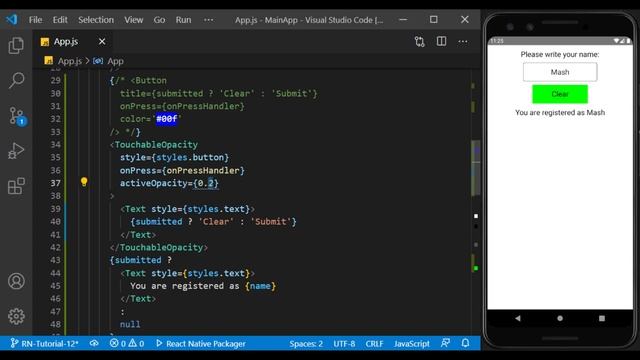
Task: Maximize the VS Code window
Action: [433, 19]
